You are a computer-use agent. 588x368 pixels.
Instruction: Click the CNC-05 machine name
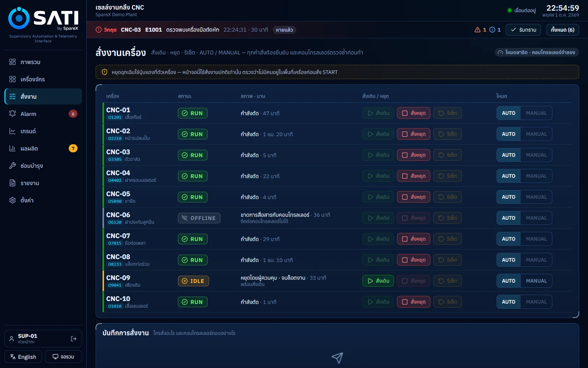point(118,194)
